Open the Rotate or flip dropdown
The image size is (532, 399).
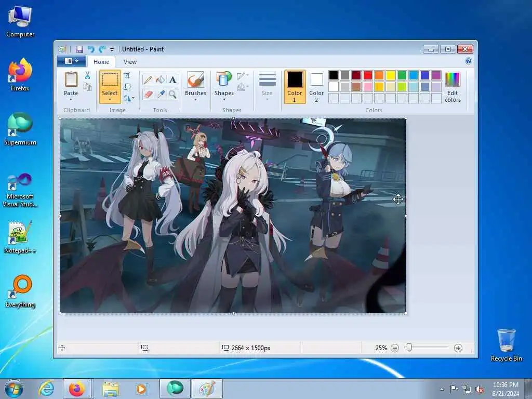(x=129, y=98)
